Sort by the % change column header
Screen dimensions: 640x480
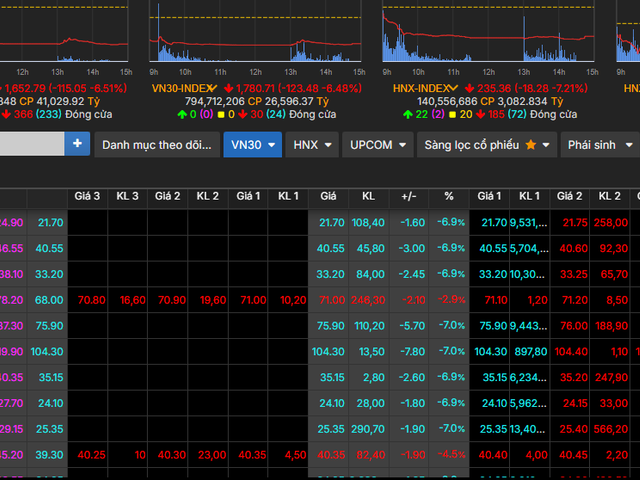448,196
